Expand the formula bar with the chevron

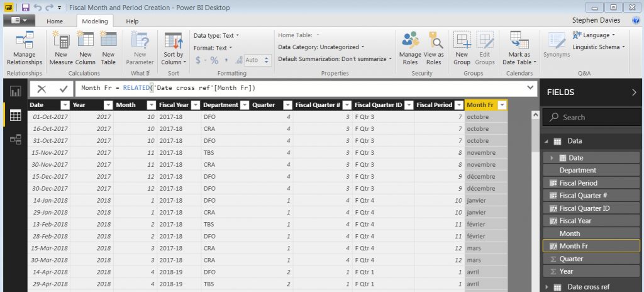530,88
